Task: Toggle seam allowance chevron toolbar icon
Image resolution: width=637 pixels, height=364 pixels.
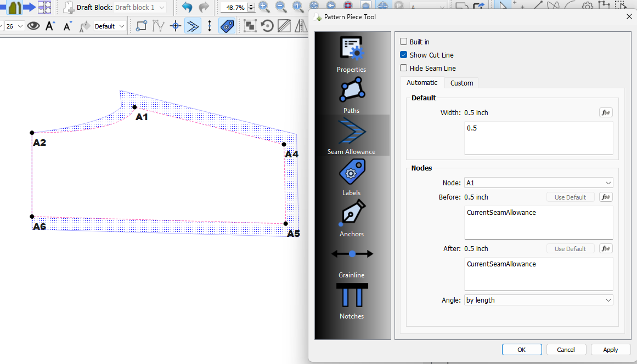Action: point(193,26)
